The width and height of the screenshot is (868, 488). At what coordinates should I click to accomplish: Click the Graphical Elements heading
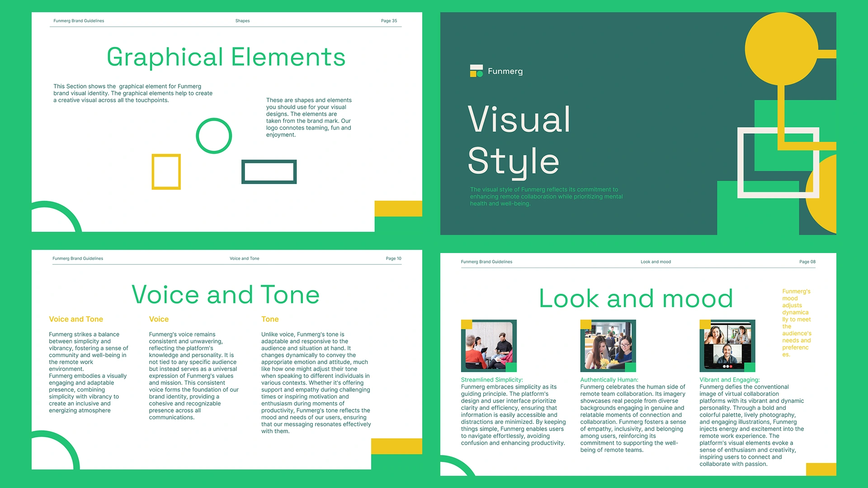(x=226, y=57)
